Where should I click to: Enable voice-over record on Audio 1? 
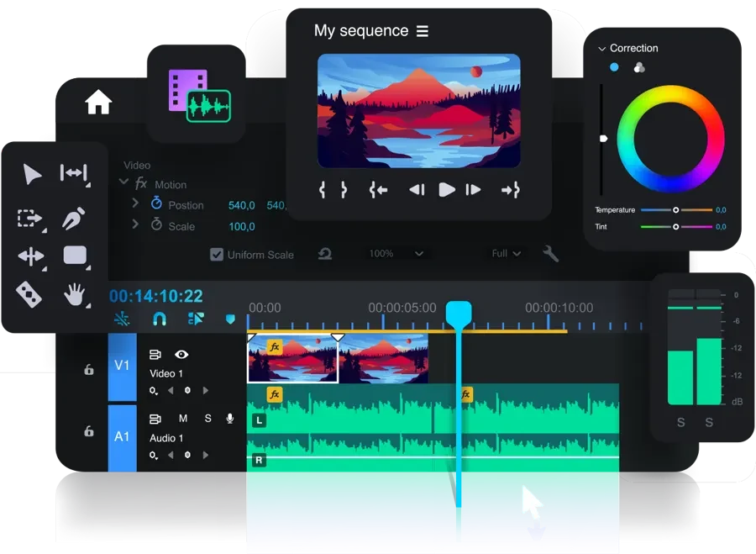230,419
